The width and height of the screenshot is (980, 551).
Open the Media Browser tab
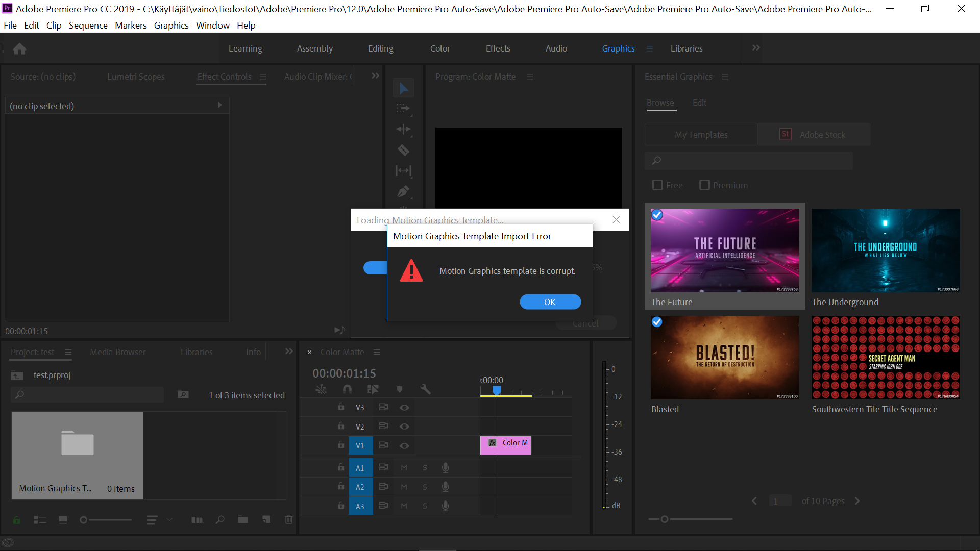point(118,352)
